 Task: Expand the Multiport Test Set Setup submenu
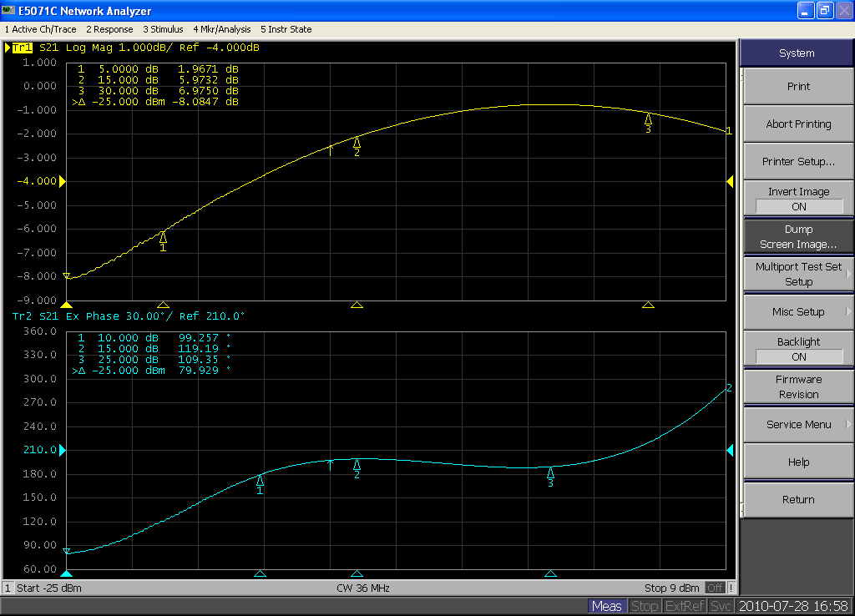click(798, 274)
